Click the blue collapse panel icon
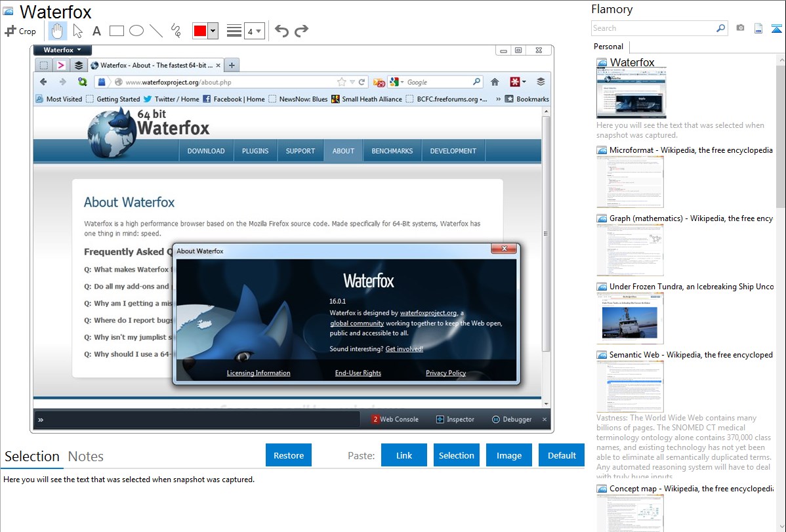Image resolution: width=786 pixels, height=532 pixels. click(x=776, y=28)
